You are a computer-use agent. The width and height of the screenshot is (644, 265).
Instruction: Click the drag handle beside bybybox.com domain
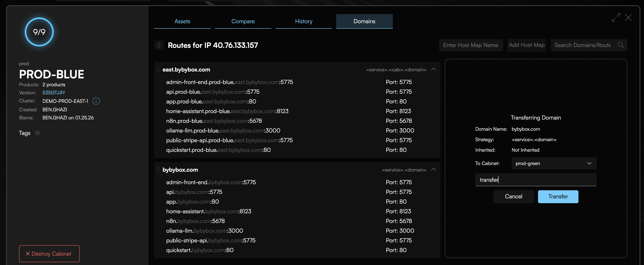pos(158,170)
